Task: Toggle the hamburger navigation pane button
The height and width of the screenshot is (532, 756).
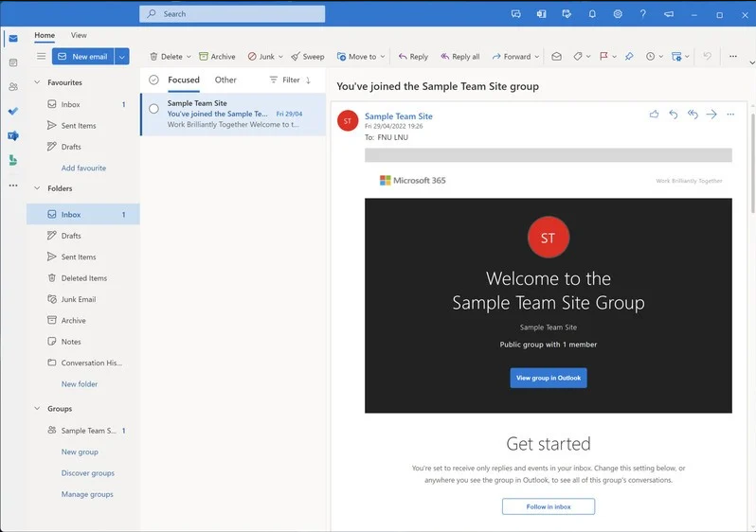Action: click(x=41, y=57)
